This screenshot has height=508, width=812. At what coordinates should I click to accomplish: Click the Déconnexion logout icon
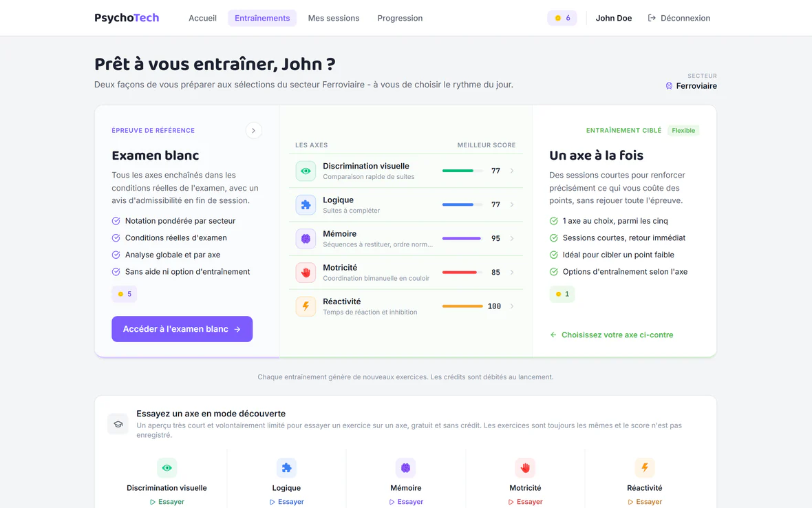[652, 18]
